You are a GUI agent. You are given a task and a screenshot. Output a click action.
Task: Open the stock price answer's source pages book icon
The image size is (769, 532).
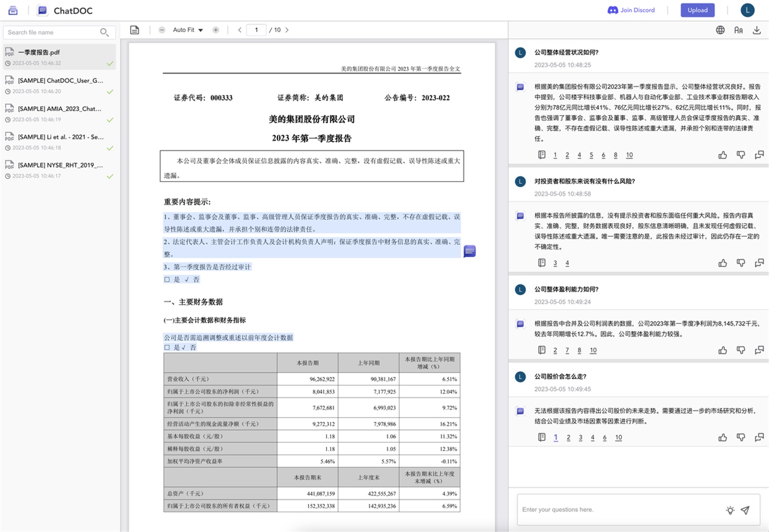[x=542, y=437]
